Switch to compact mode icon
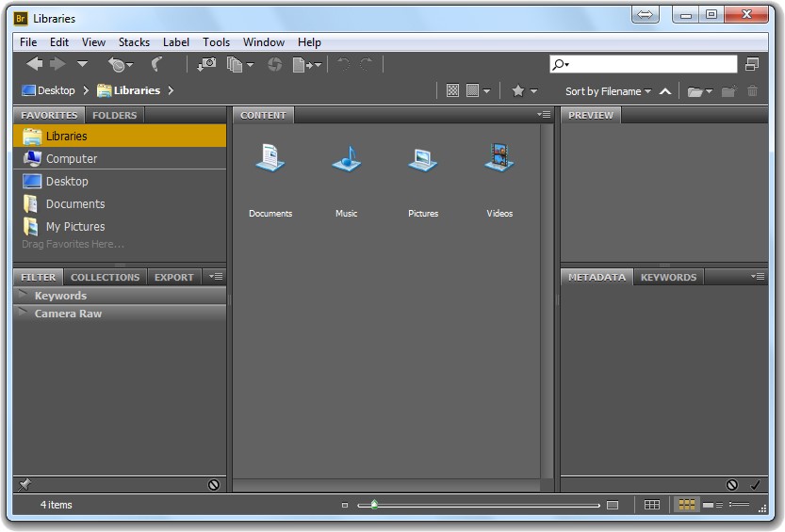The width and height of the screenshot is (785, 532). [752, 64]
